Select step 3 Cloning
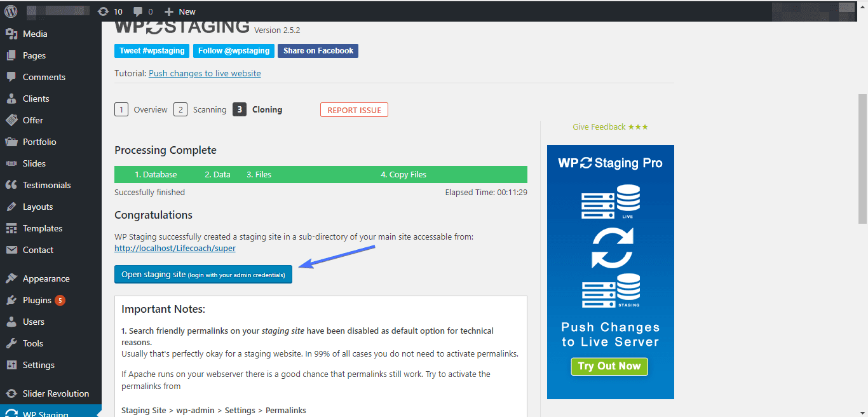Screen dimensions: 868x417 pyautogui.click(x=257, y=109)
